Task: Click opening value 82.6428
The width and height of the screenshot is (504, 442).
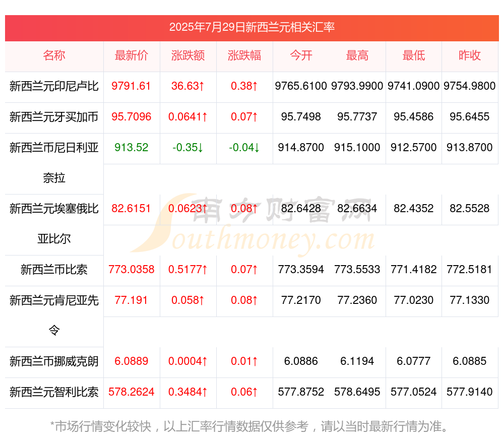Action: click(x=301, y=209)
